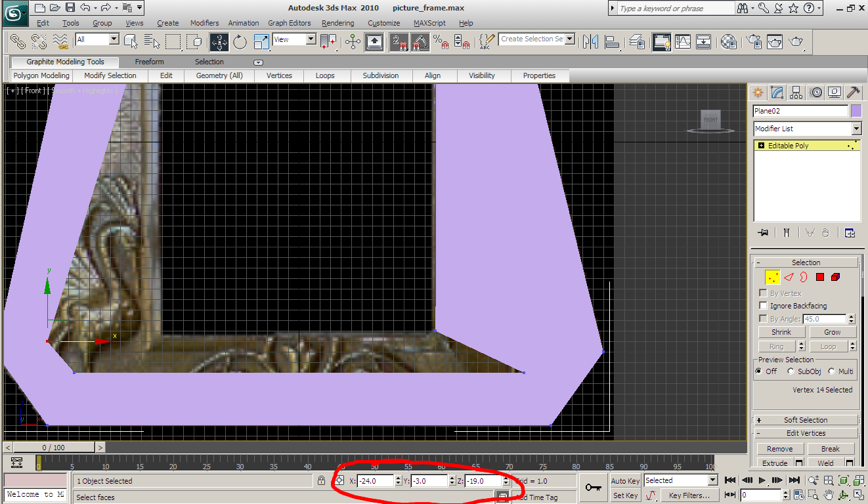
Task: Open Curve Editor from the toolbar
Action: pos(683,41)
